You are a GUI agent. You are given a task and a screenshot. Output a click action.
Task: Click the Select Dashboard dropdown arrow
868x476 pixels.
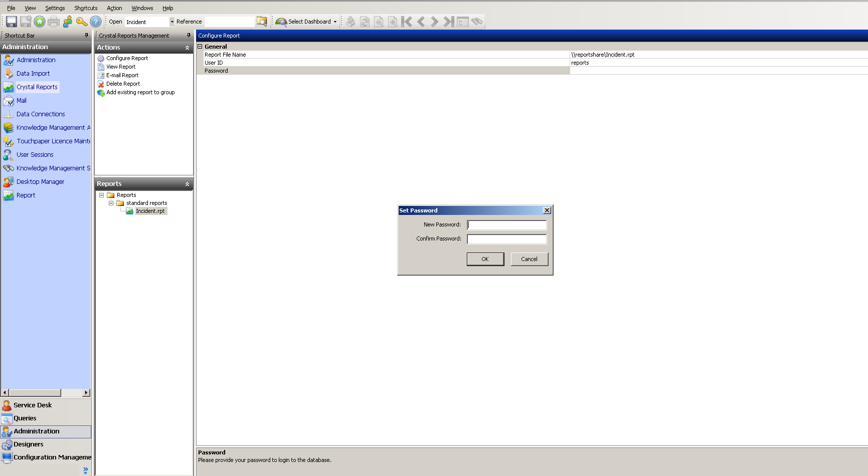tap(334, 22)
